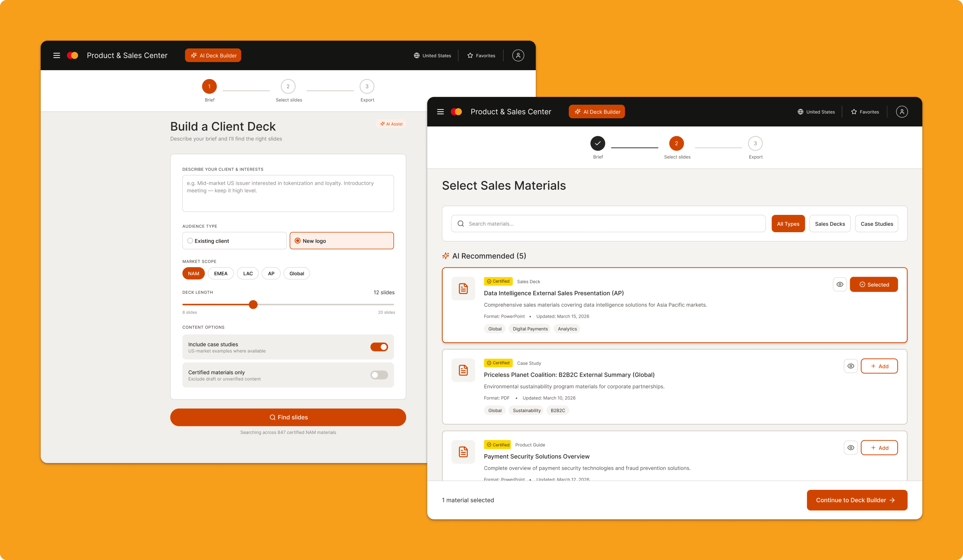Filter materials by Sales Decks
The width and height of the screenshot is (963, 560).
point(830,223)
